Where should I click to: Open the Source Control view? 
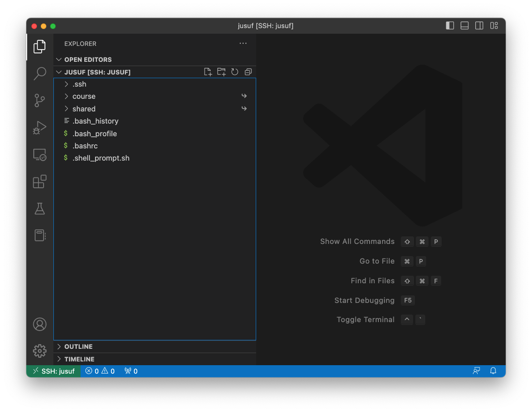(x=40, y=100)
